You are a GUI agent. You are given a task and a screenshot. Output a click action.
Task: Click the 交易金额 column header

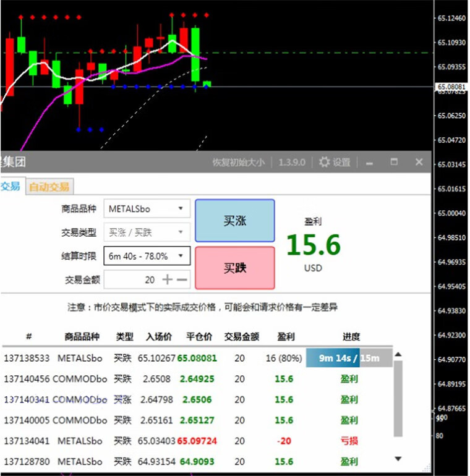click(242, 336)
